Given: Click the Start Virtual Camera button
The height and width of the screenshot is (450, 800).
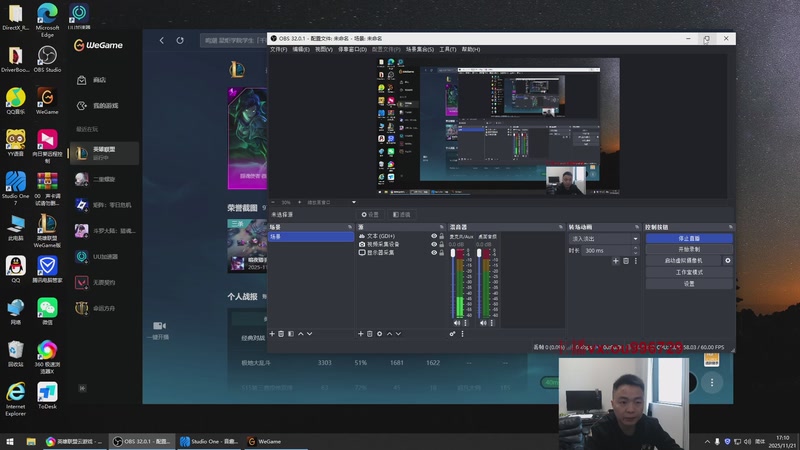Looking at the screenshot, I should coord(684,260).
